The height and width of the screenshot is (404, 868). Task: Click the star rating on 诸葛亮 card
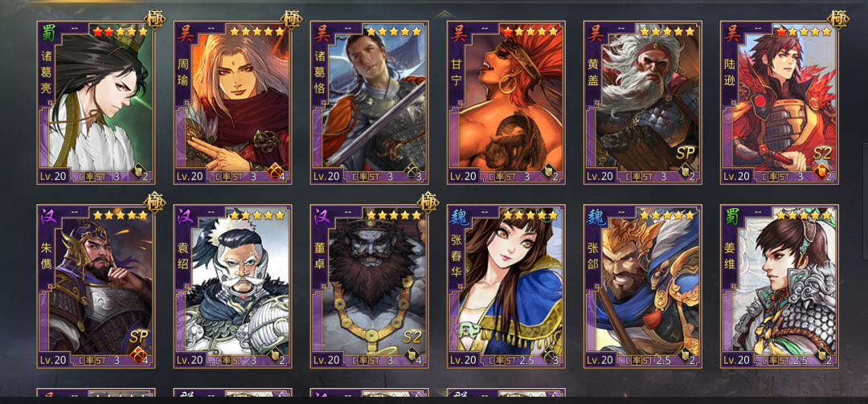tap(121, 32)
